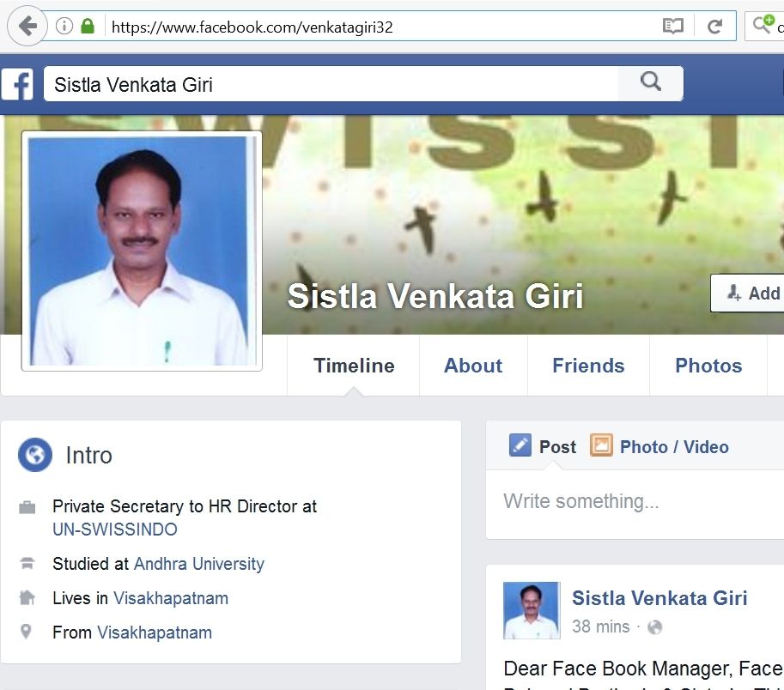Viewport: 784px width, 690px height.
Task: Click the green padlock security icon
Action: [88, 26]
